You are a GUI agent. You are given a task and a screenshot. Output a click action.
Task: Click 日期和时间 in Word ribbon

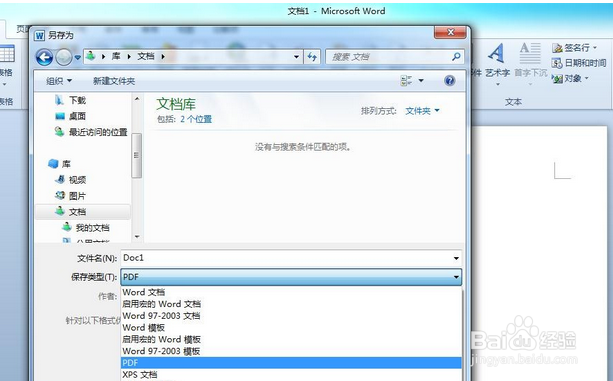[x=579, y=63]
